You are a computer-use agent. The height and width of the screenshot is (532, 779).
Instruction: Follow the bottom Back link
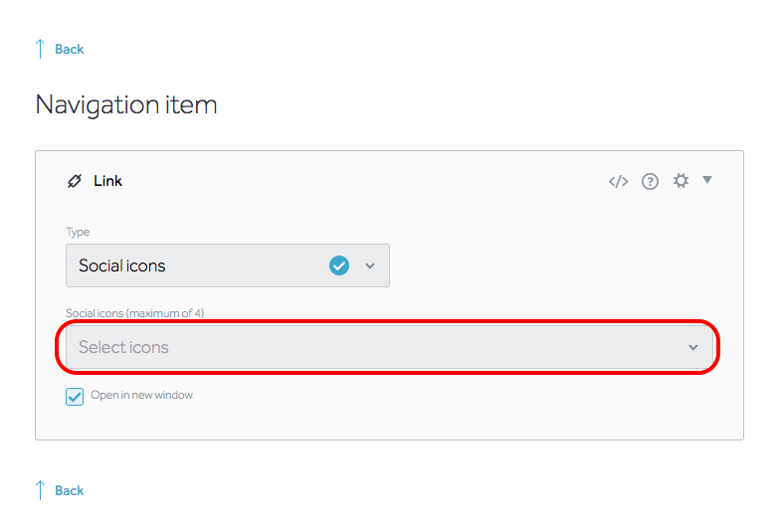pyautogui.click(x=69, y=491)
